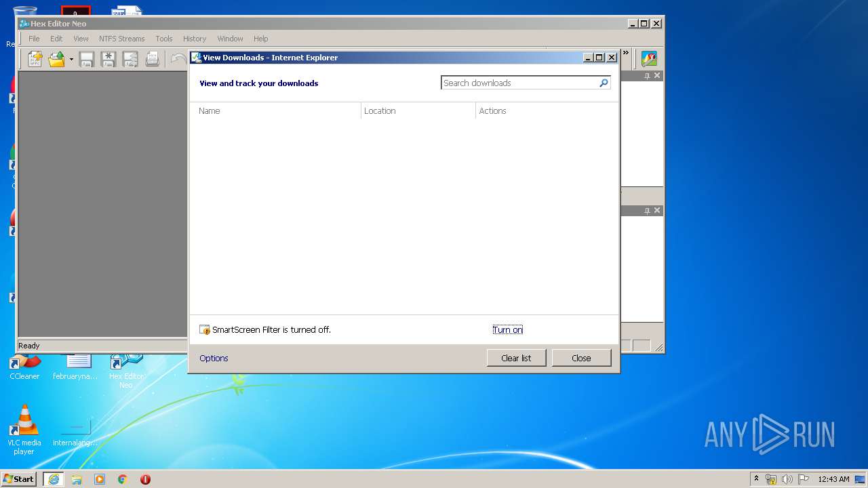Viewport: 868px width, 488px height.
Task: Click the colorful icon at toolbar right end
Action: coord(649,59)
